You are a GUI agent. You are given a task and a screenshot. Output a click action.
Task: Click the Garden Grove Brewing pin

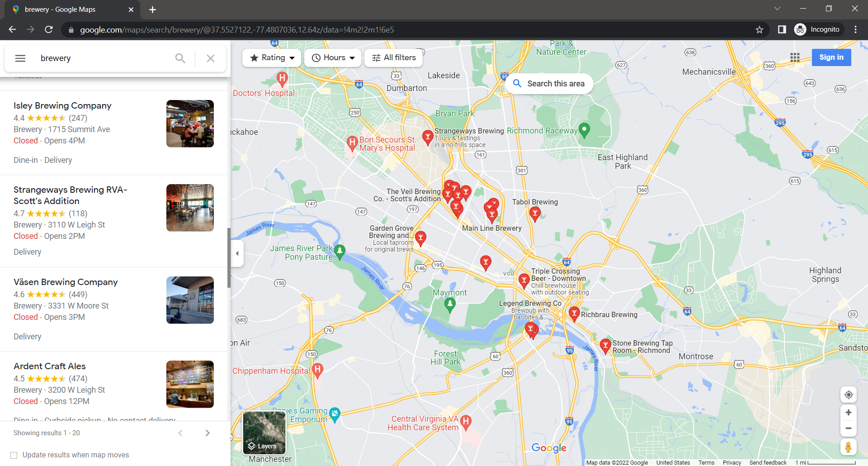click(x=420, y=238)
